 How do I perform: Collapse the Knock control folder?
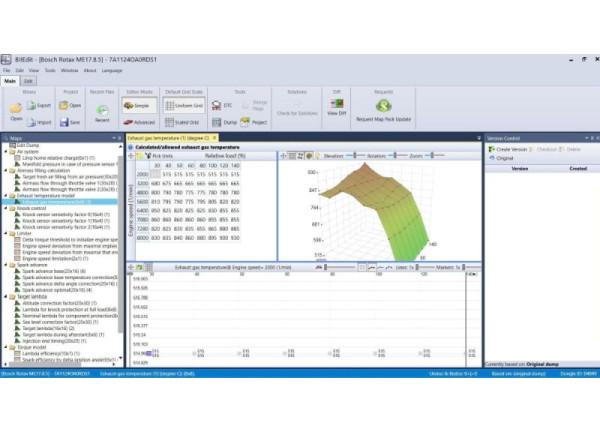click(x=5, y=208)
